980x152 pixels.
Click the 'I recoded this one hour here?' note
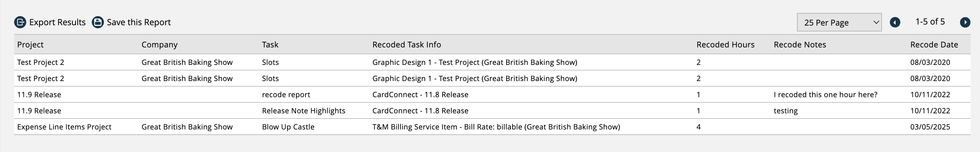click(x=825, y=94)
